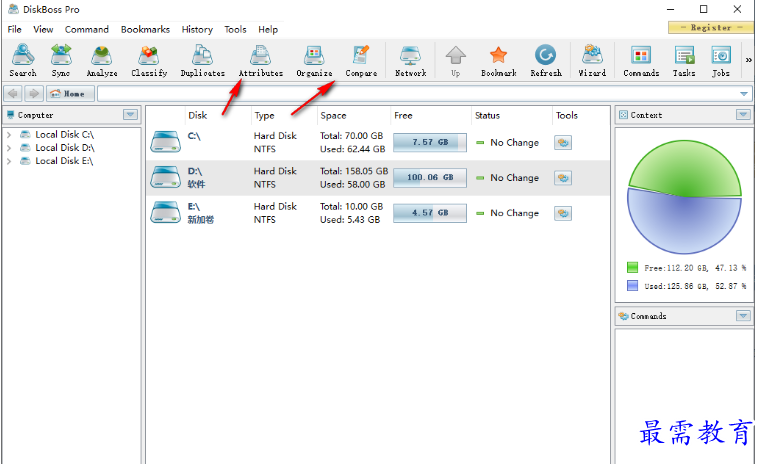Viewport: 761px width, 464px height.
Task: Open the History menu
Action: coord(197,29)
